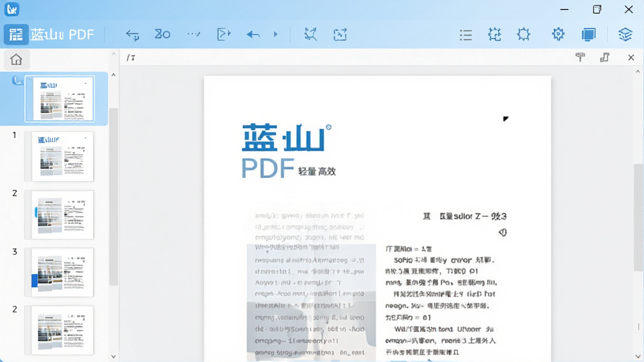Click the "/7" page indicator text

[131, 58]
